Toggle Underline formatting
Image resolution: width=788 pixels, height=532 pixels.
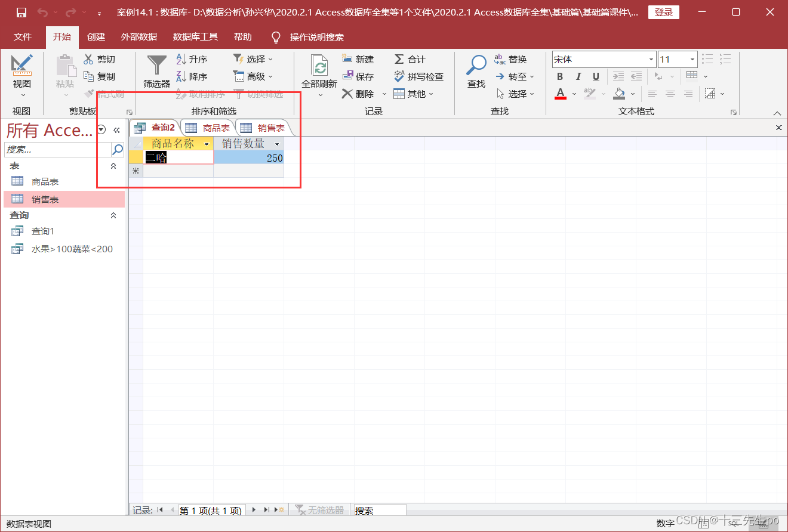[596, 76]
